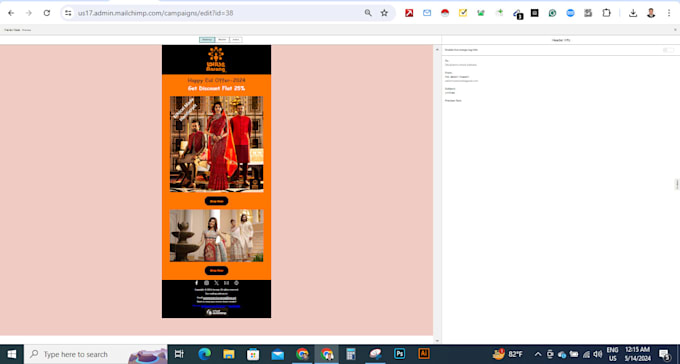The height and width of the screenshot is (364, 680).
Task: Click the Mailchimp badge in email footer
Action: click(x=216, y=312)
